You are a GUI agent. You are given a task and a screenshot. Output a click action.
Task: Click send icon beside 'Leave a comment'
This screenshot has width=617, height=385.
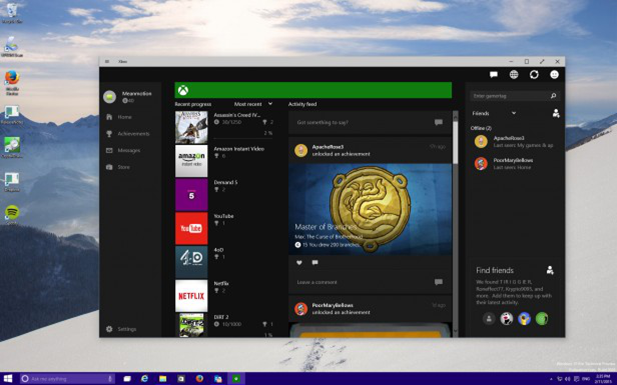[x=438, y=282]
